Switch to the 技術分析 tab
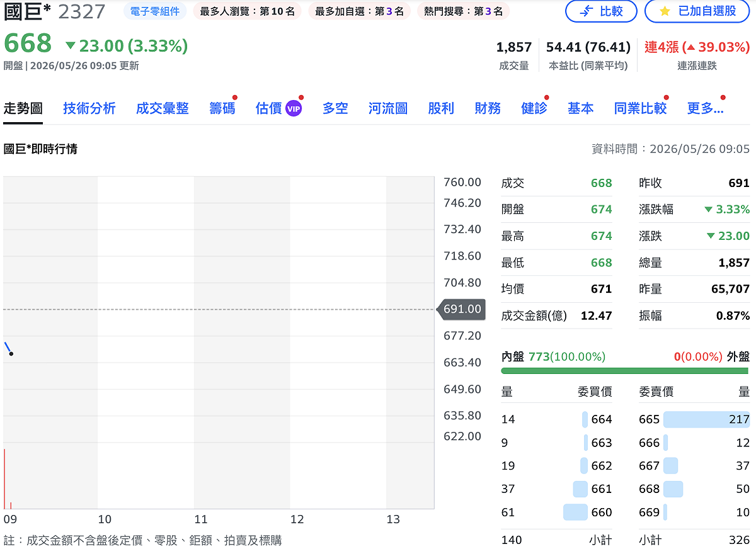This screenshot has height=549, width=756. pos(89,108)
